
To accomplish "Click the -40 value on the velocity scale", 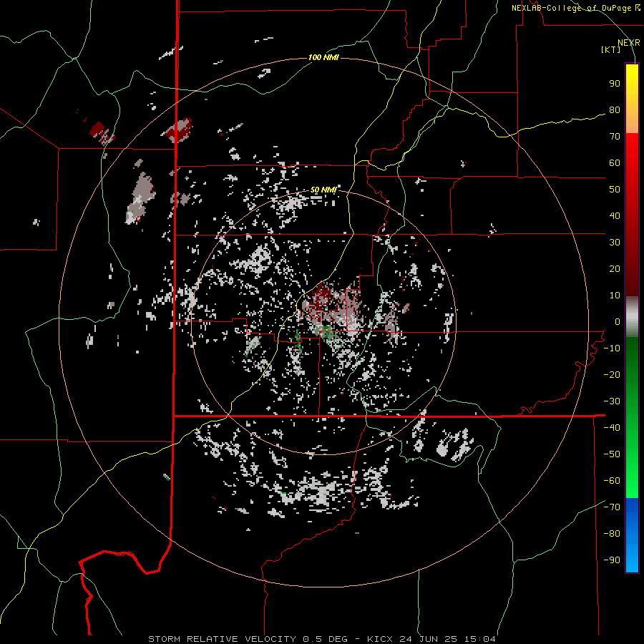I will click(x=612, y=428).
